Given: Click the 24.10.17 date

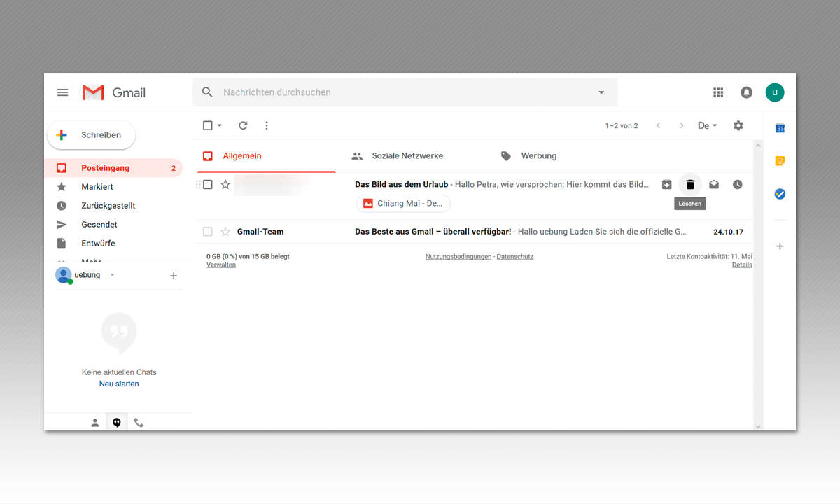Looking at the screenshot, I should [728, 232].
